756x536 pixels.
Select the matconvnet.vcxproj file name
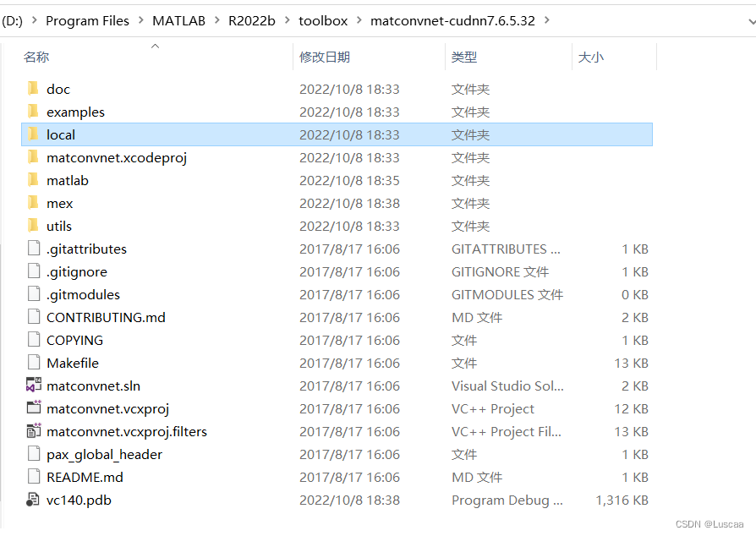(x=108, y=408)
